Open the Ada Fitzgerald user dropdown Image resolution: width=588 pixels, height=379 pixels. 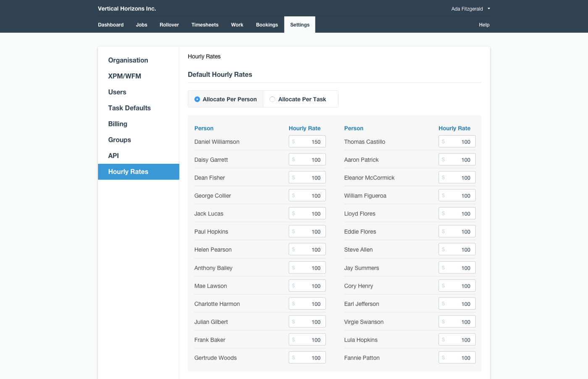(x=470, y=9)
